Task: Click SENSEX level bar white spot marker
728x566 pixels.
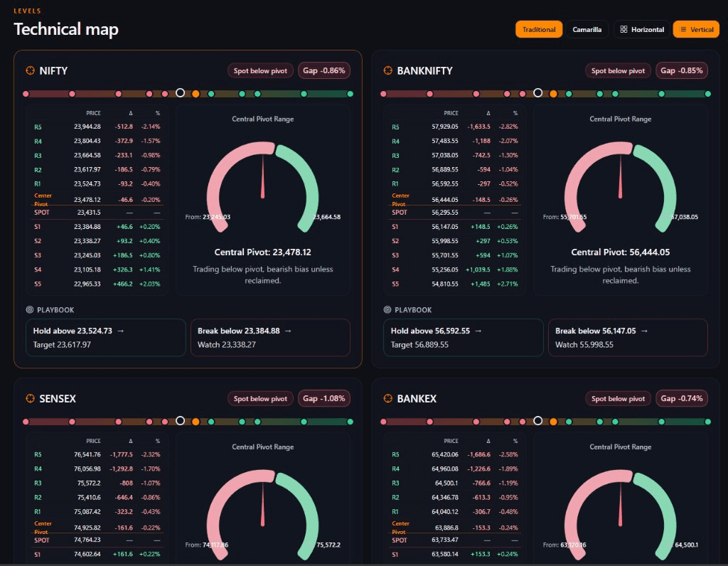Action: pyautogui.click(x=180, y=421)
